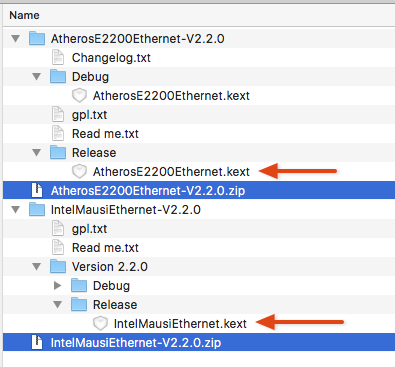The width and height of the screenshot is (395, 367).
Task: Collapse the Release folder under Atheros
Action: (37, 153)
